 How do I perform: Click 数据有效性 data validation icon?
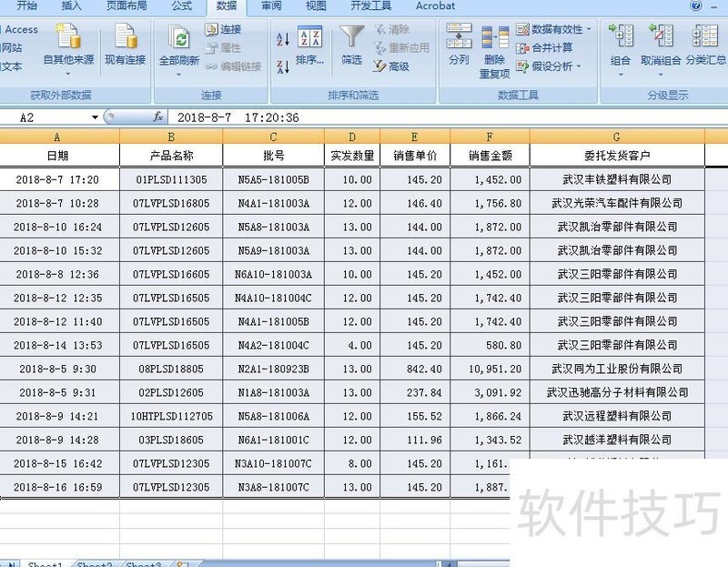[x=522, y=30]
